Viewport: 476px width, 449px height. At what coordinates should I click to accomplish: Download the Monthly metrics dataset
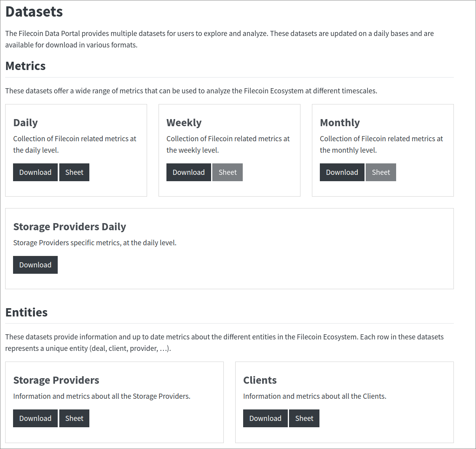coord(342,172)
